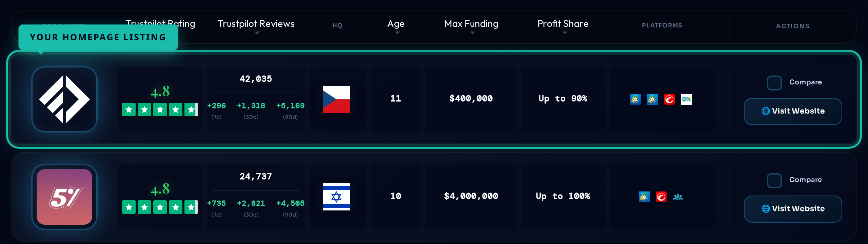Click the red cTrader icon in the second row
868x244 pixels.
click(x=661, y=197)
